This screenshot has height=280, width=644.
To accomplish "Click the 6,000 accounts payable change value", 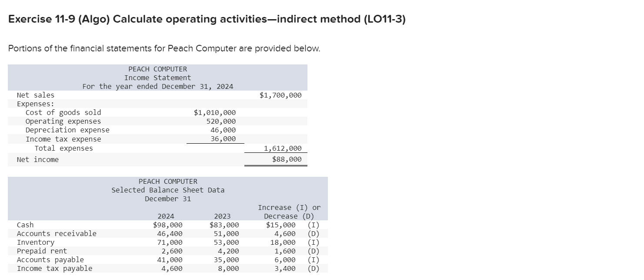I will [285, 260].
